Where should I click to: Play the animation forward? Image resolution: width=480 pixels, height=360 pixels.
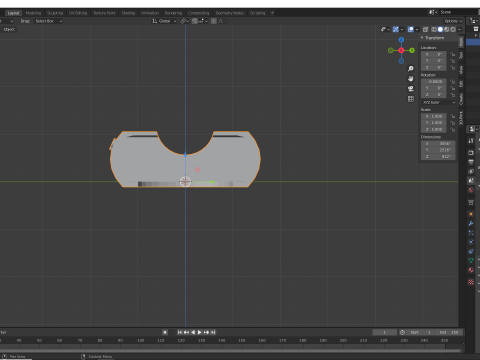coord(199,332)
